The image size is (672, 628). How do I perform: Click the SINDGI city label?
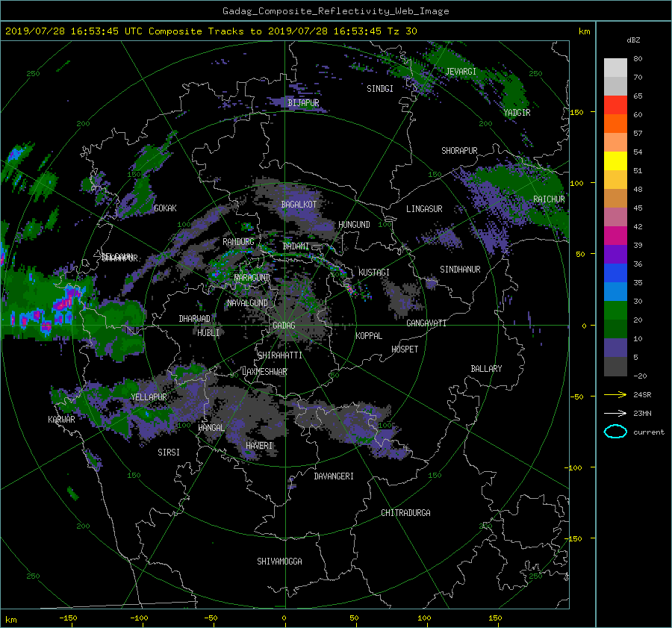(x=380, y=89)
